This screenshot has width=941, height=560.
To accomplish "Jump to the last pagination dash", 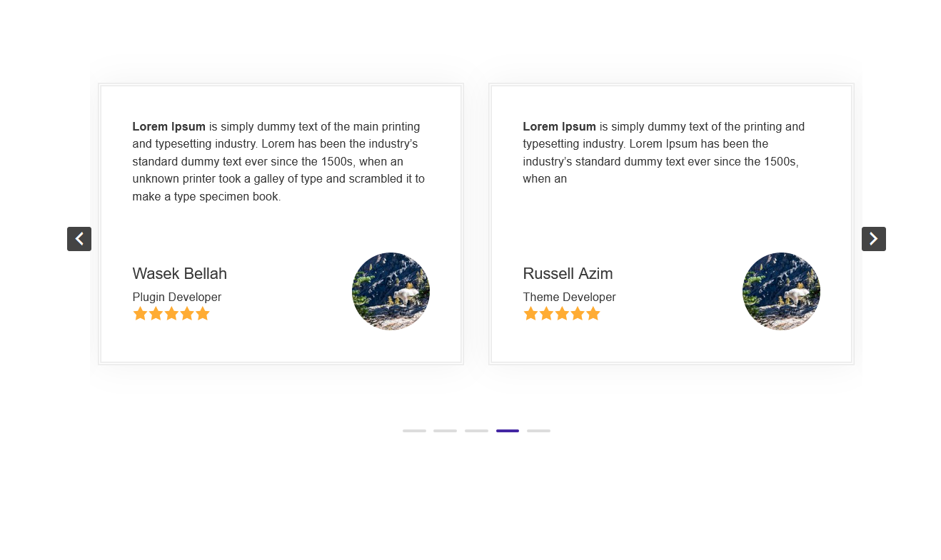I will 538,431.
